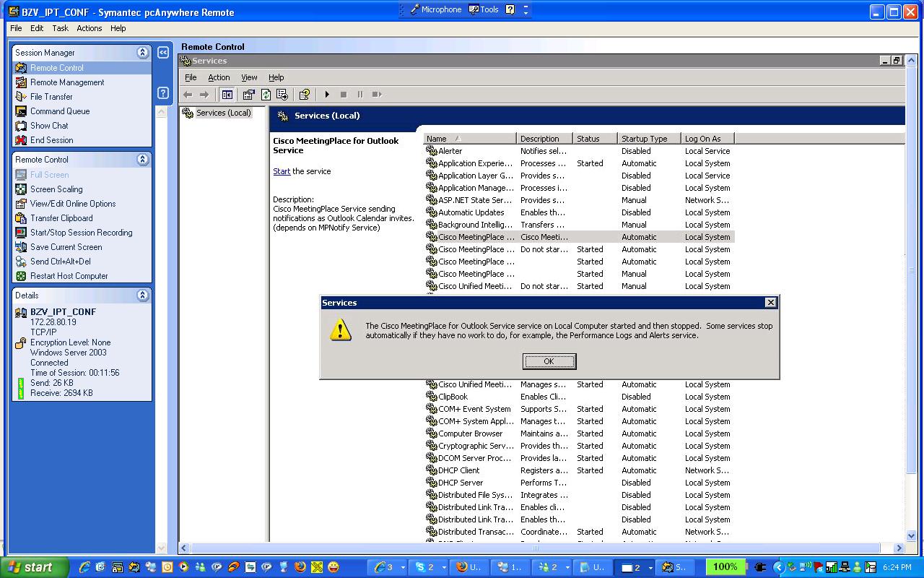The image size is (924, 578).
Task: Open the Command Queue item
Action: (x=60, y=111)
